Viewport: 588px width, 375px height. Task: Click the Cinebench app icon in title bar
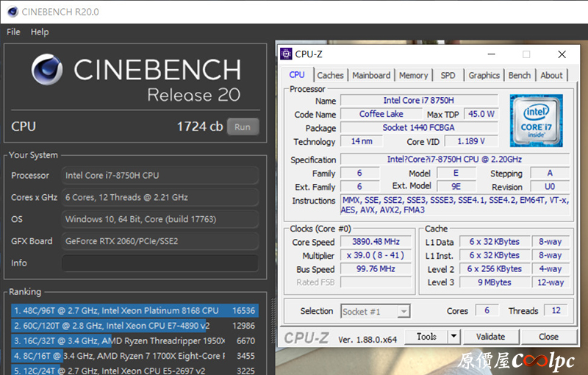pyautogui.click(x=12, y=12)
